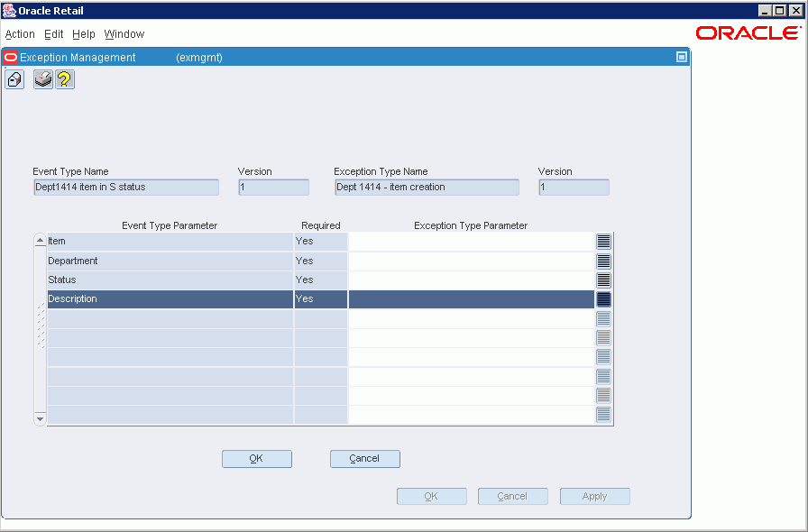The image size is (808, 532).
Task: Click the greyed OK button beside Apply
Action: click(x=431, y=497)
